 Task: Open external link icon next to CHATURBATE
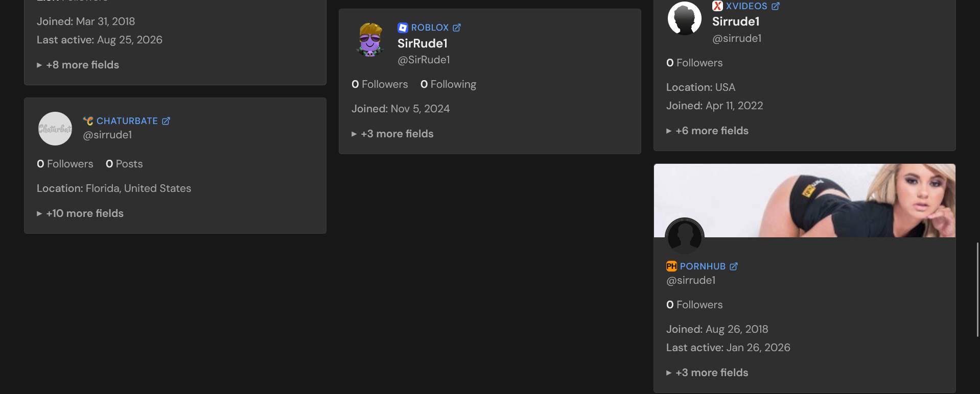[166, 121]
